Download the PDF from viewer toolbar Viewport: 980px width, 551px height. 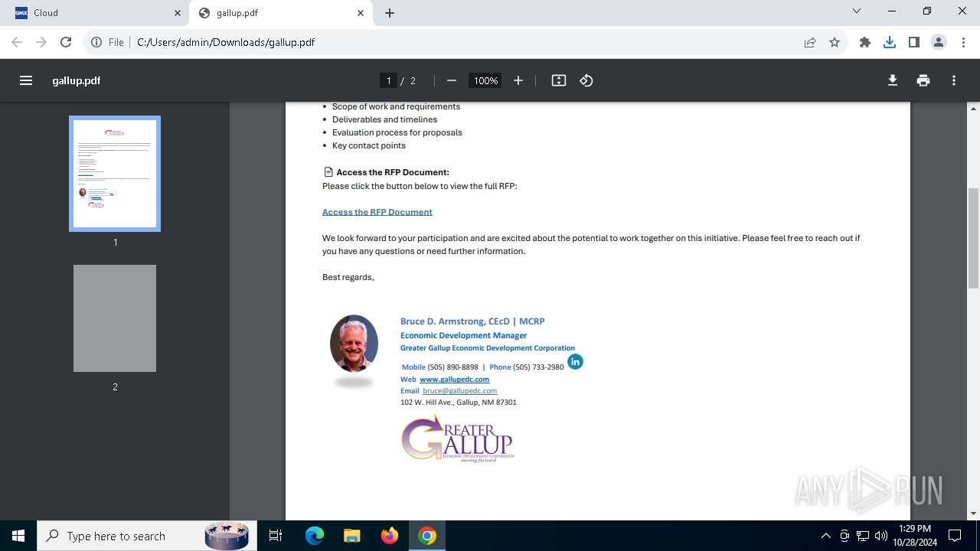pyautogui.click(x=893, y=80)
